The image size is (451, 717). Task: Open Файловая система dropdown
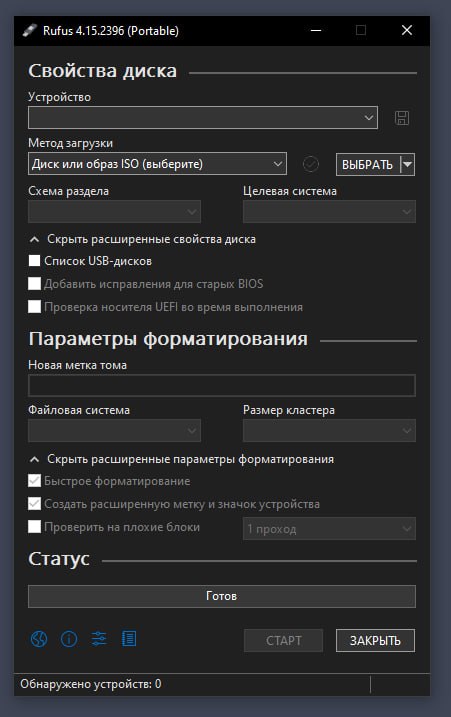[114, 430]
